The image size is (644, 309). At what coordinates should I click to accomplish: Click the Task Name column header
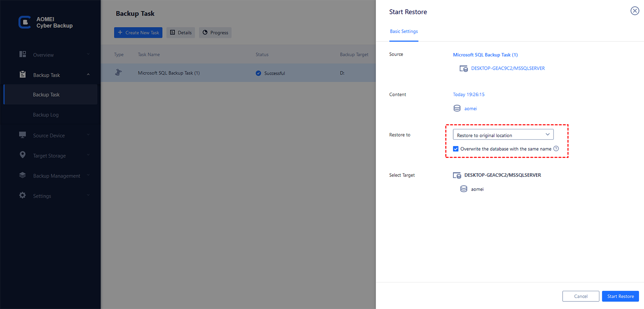149,54
